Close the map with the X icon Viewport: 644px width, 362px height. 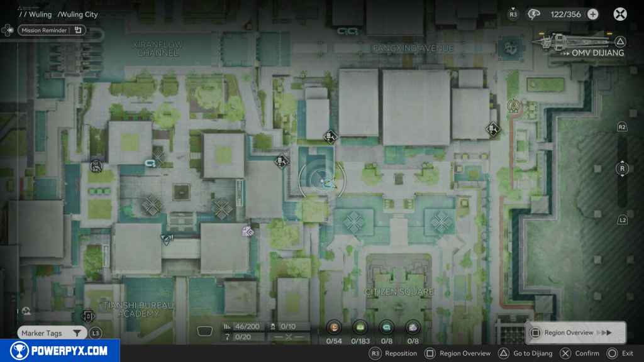click(x=620, y=14)
